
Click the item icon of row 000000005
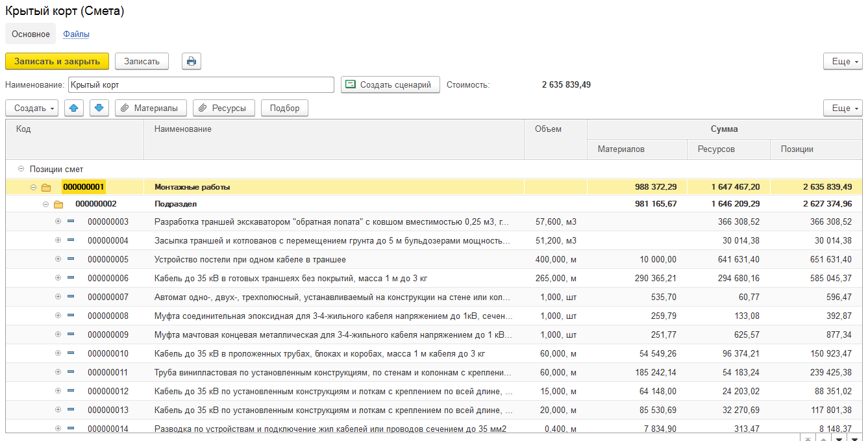pyautogui.click(x=71, y=259)
